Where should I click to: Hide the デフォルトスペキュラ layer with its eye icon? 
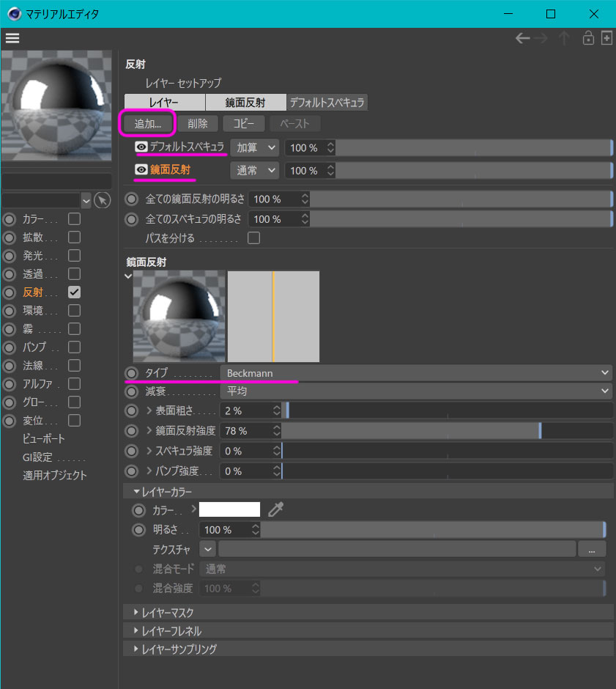[141, 147]
